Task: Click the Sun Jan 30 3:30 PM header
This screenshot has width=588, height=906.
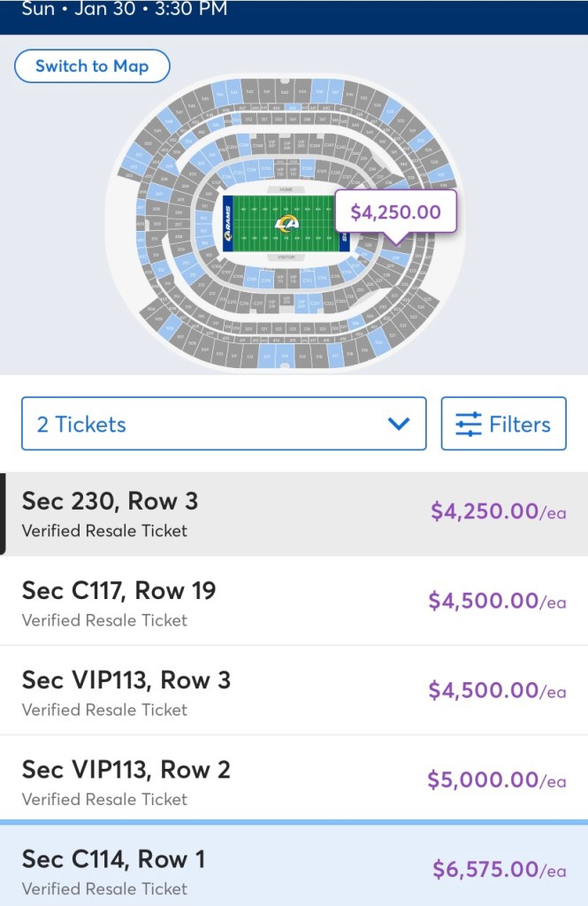Action: (x=124, y=10)
